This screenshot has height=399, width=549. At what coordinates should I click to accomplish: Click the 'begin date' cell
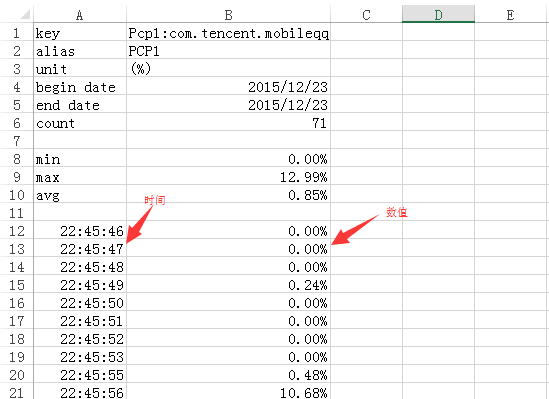80,87
